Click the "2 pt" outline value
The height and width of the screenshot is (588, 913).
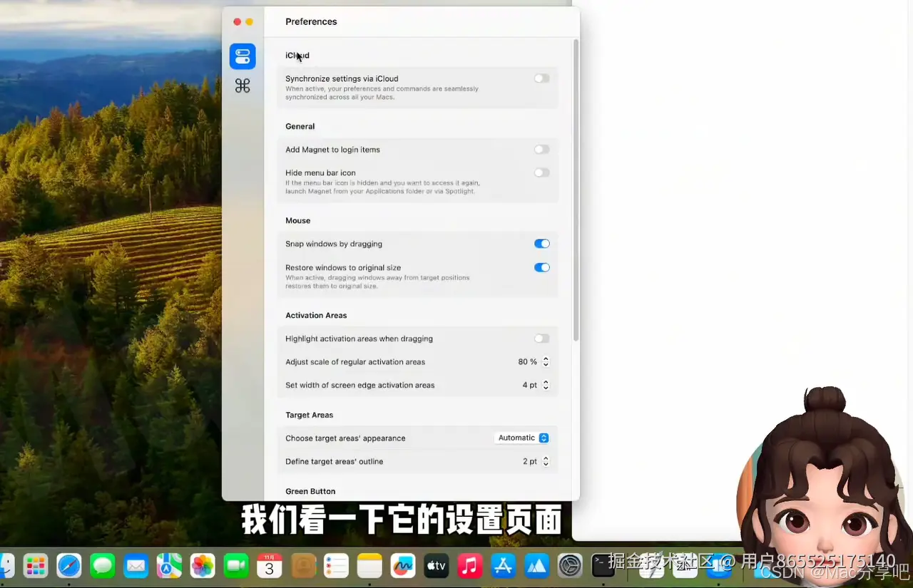click(530, 462)
